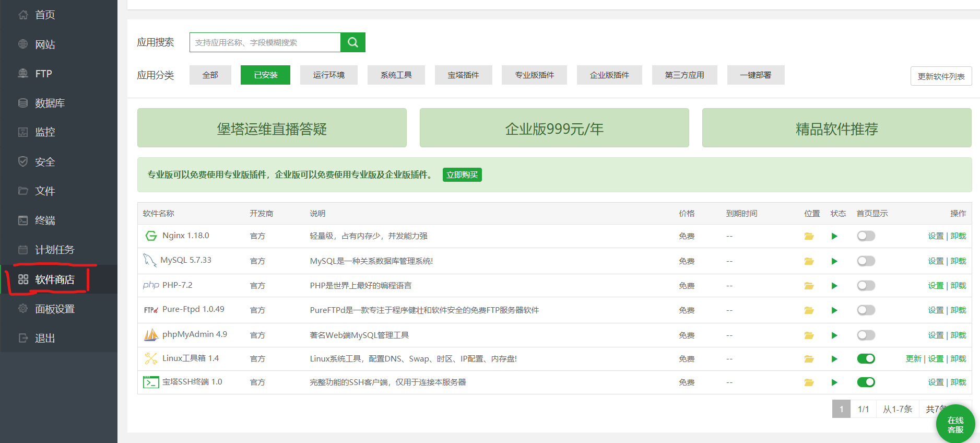
Task: Open the 企业版999元/年 banner
Action: point(554,128)
